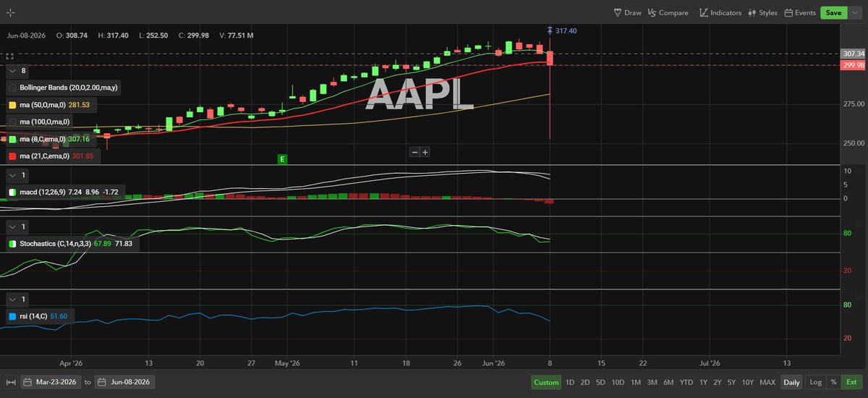The height and width of the screenshot is (398, 868).
Task: Toggle Log scale option
Action: tap(815, 382)
